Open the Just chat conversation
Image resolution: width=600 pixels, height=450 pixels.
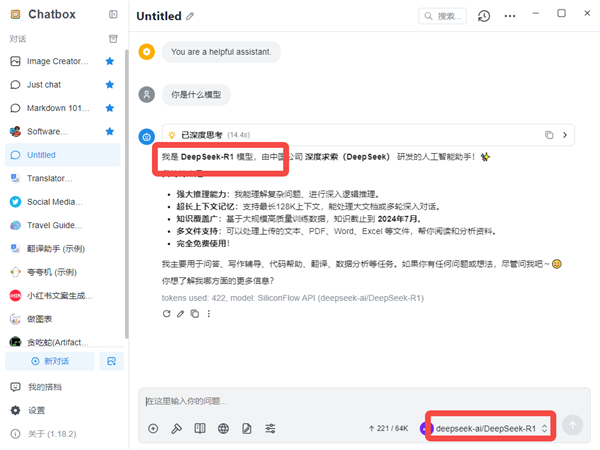(x=62, y=85)
